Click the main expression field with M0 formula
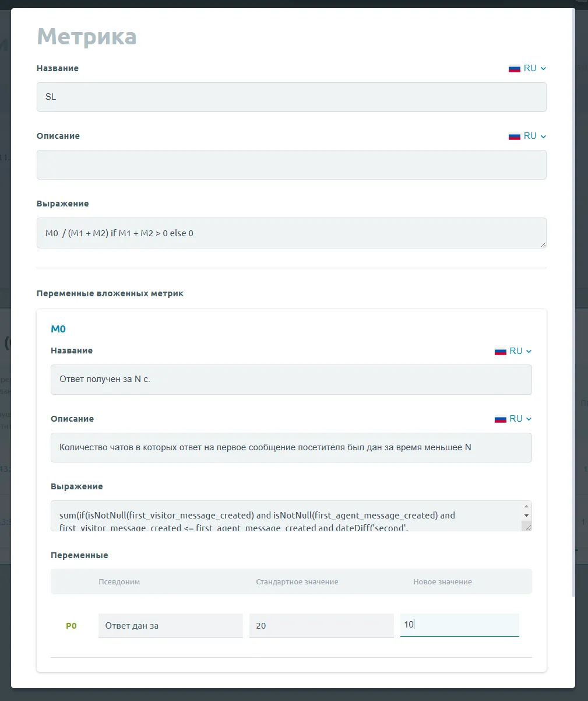588x701 pixels. (291, 233)
